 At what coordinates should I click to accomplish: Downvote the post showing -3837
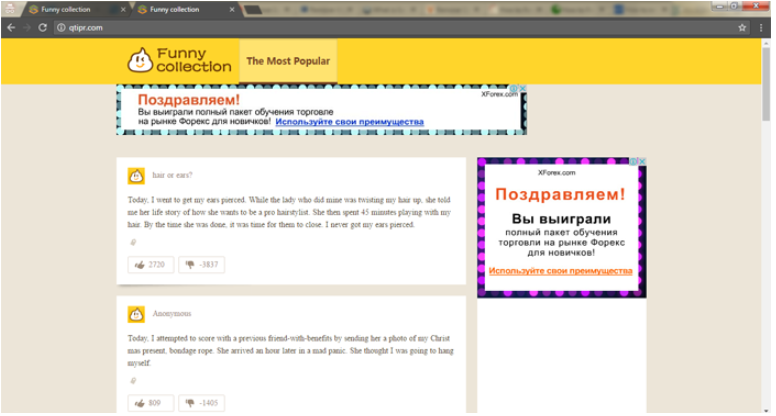click(201, 265)
